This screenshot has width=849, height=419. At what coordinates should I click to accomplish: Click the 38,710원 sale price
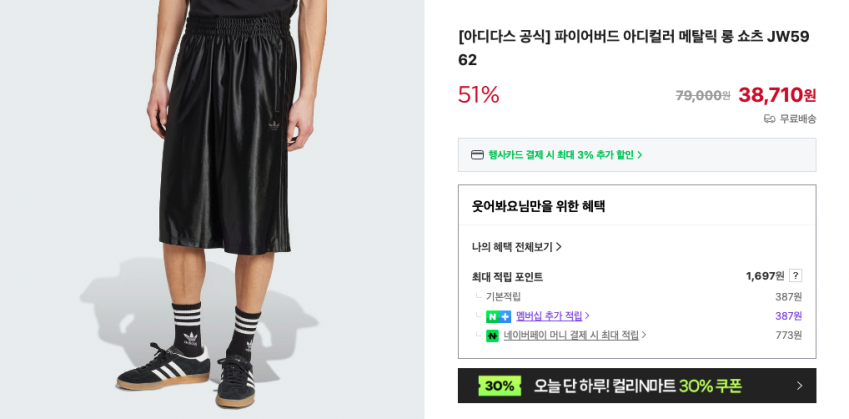click(777, 95)
